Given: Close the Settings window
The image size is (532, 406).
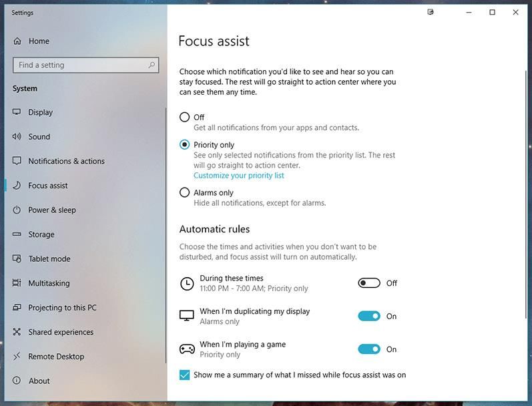Looking at the screenshot, I should [x=515, y=12].
